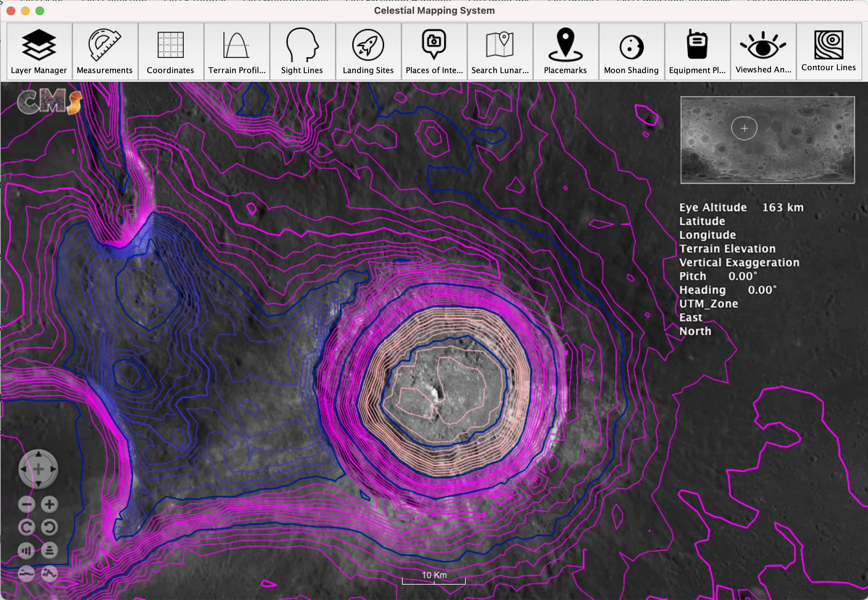Click the lunar overview minimap
The height and width of the screenshot is (600, 868).
[x=768, y=140]
